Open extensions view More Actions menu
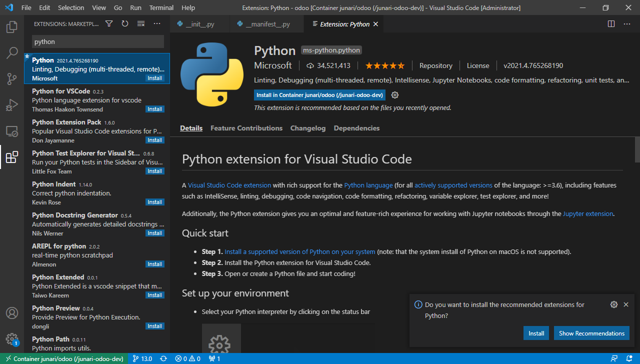Screen dimensions: 640x364 coord(157,24)
